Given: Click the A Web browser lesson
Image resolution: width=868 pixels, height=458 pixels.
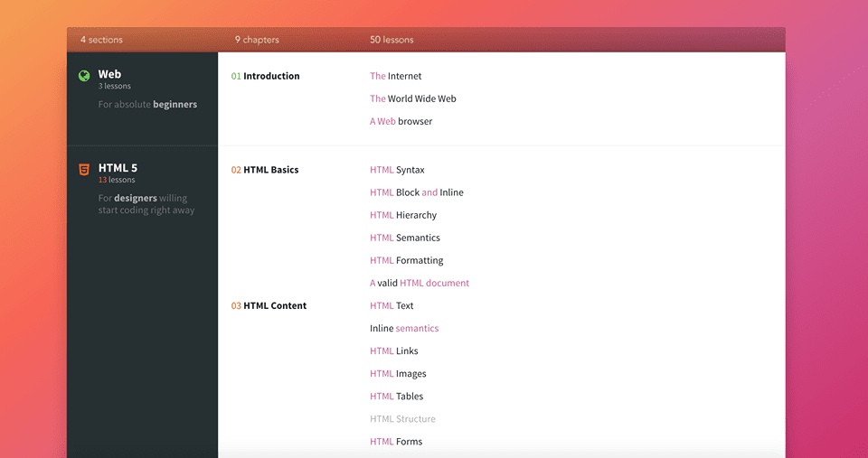Looking at the screenshot, I should 401,121.
